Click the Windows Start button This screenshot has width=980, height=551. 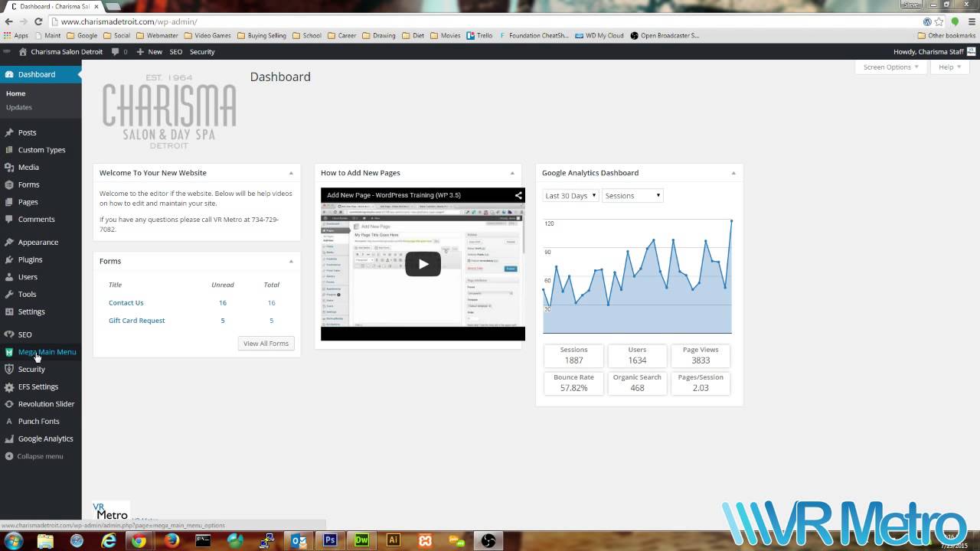[13, 540]
